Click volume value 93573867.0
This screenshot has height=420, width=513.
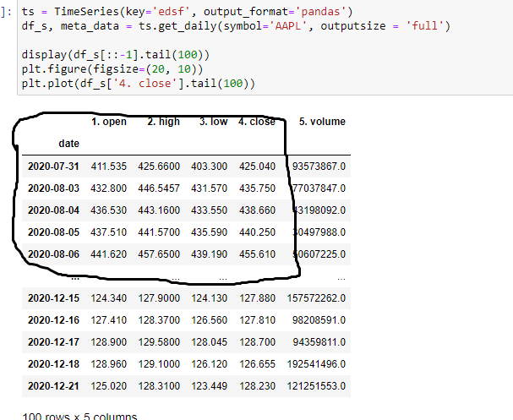point(319,166)
